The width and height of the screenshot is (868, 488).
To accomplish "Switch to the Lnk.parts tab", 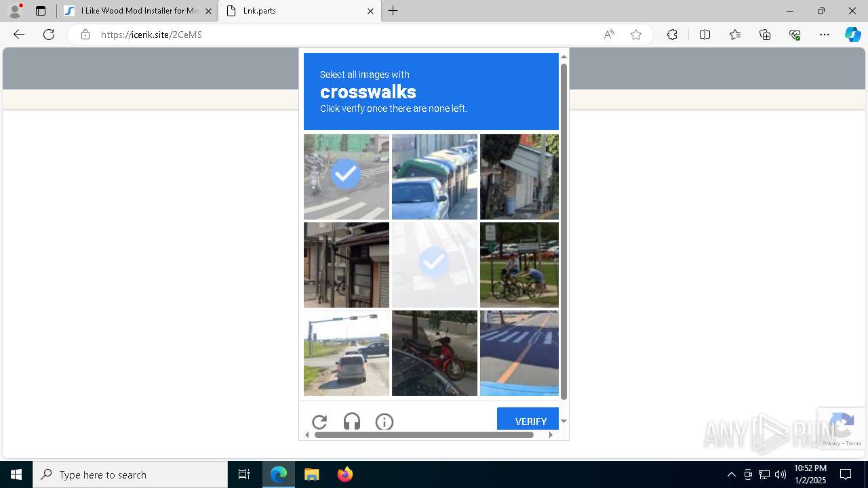I will click(300, 11).
